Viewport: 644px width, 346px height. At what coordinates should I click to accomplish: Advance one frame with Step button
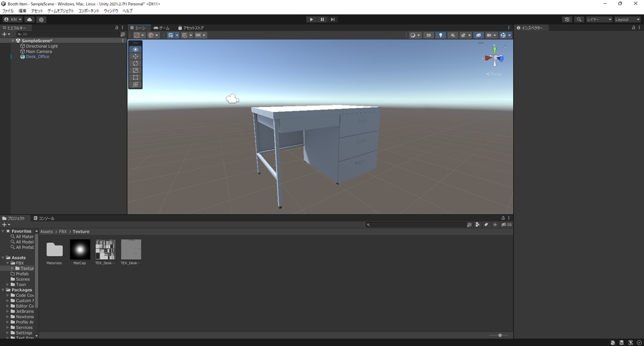(x=333, y=20)
